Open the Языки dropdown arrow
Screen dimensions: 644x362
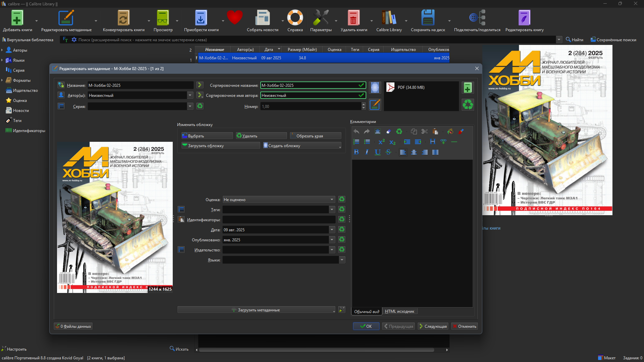(x=342, y=260)
